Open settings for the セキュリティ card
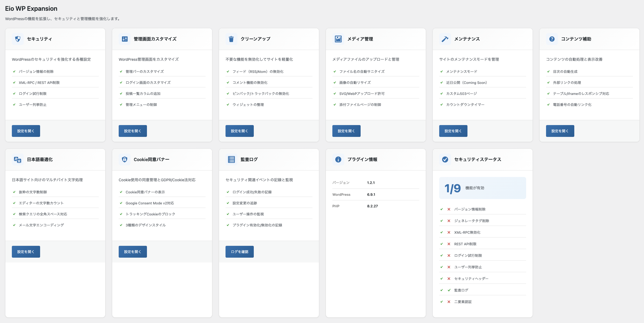The width and height of the screenshot is (644, 323). click(x=26, y=131)
